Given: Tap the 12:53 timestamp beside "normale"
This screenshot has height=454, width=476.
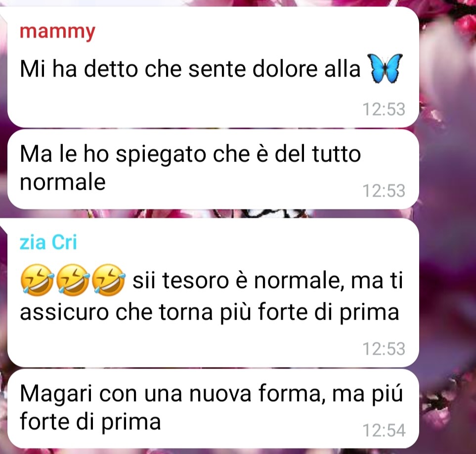Looking at the screenshot, I should tap(384, 191).
